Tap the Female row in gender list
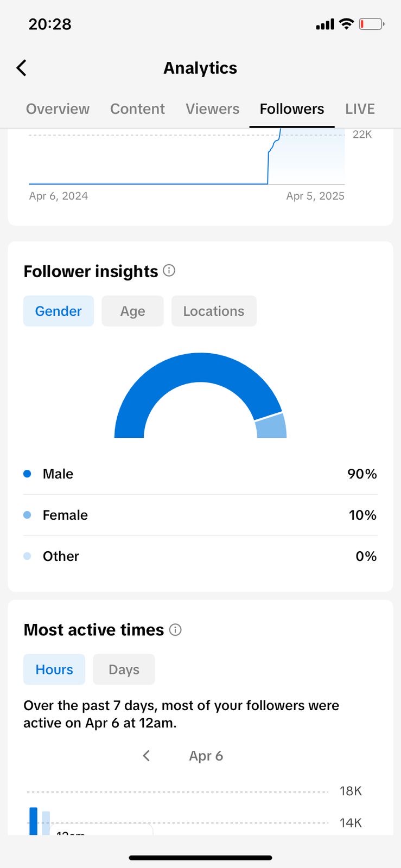This screenshot has height=868, width=401. coord(200,515)
